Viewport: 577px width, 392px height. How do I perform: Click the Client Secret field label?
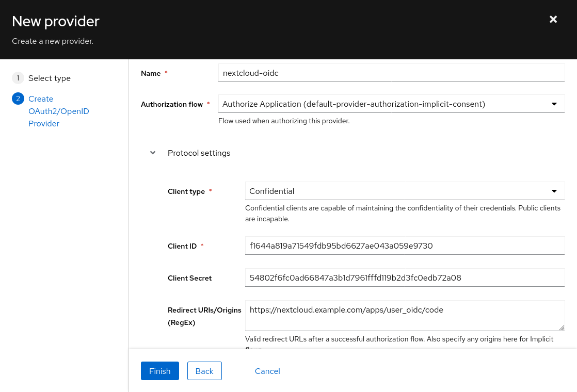[189, 278]
